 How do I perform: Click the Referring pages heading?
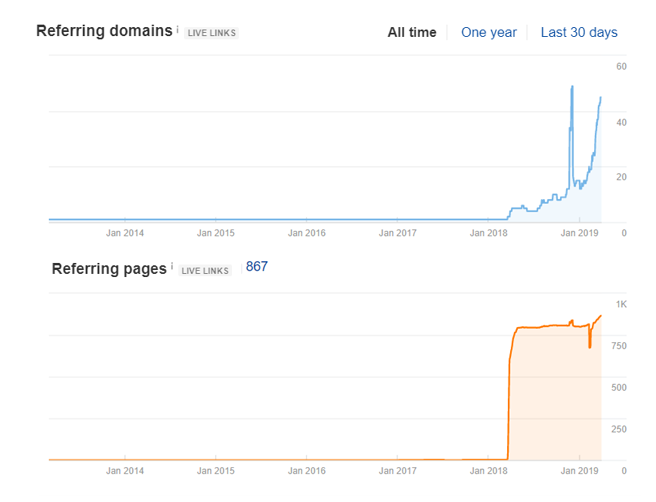109,269
